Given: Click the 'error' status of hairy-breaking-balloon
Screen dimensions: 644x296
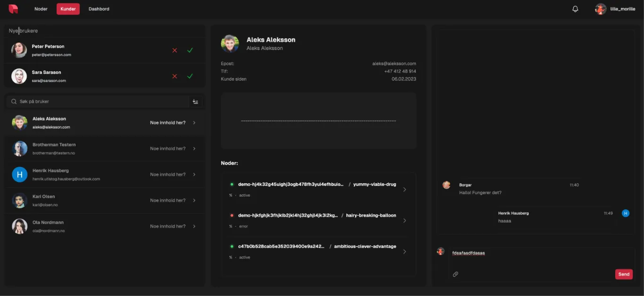Looking at the screenshot, I should 243,226.
